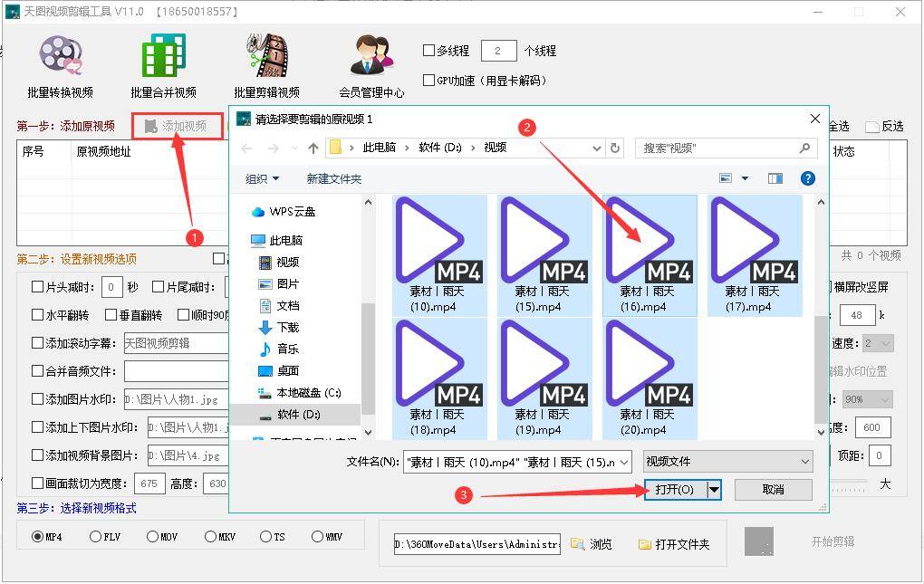Open the 批量转换视频 tool
The width and height of the screenshot is (924, 584).
[x=60, y=66]
